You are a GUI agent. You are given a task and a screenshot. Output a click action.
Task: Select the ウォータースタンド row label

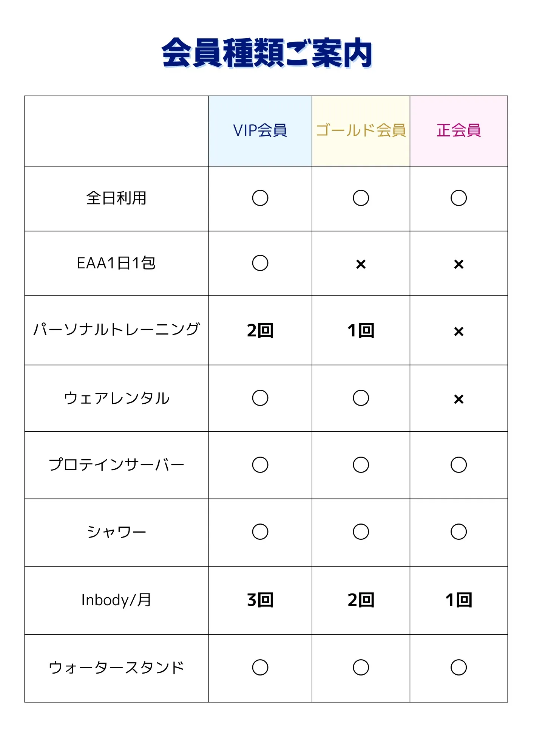tap(116, 668)
